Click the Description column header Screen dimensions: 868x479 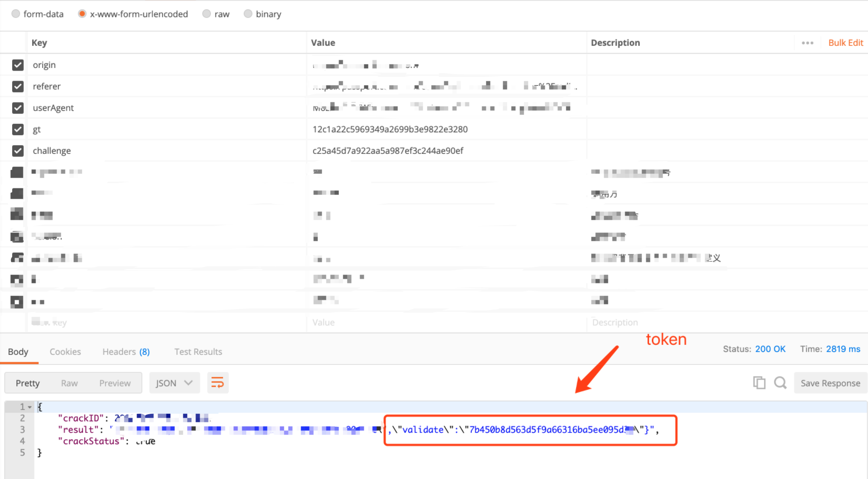pyautogui.click(x=615, y=43)
